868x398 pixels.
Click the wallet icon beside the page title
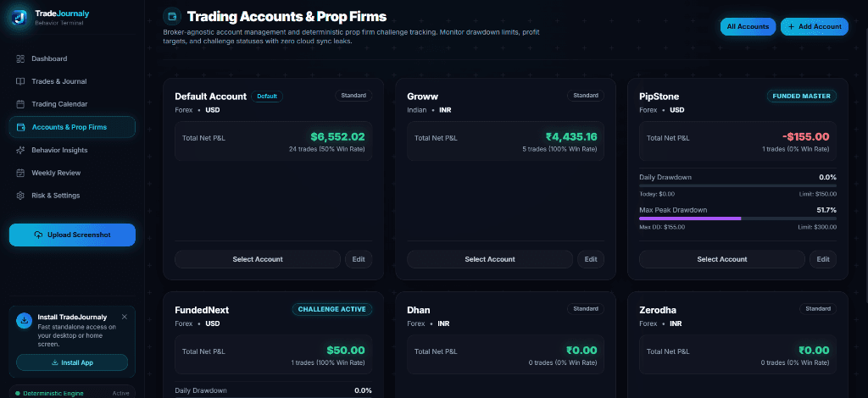172,16
